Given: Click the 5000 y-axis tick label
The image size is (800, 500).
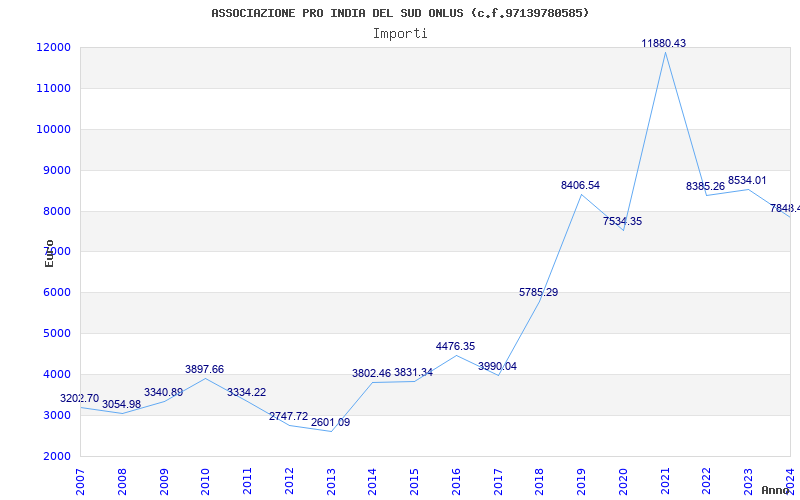Looking at the screenshot, I should point(56,333).
